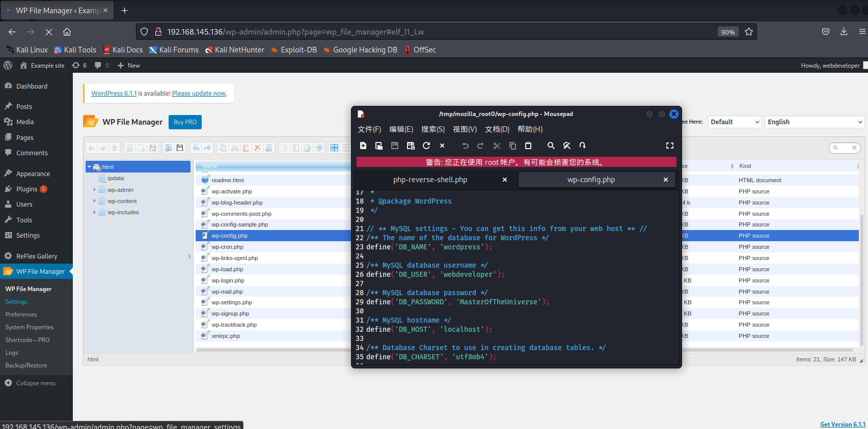
Task: Open the Mousepad 视图(V) menu
Action: (x=465, y=129)
